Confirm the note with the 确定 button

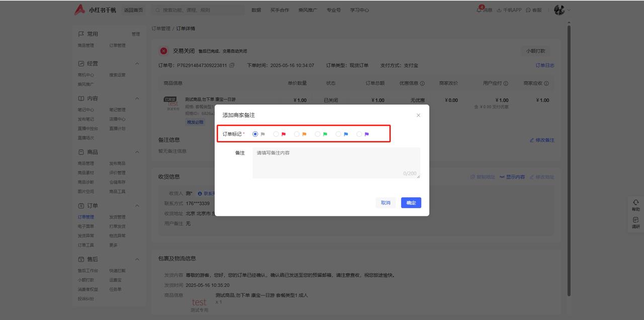coord(411,202)
